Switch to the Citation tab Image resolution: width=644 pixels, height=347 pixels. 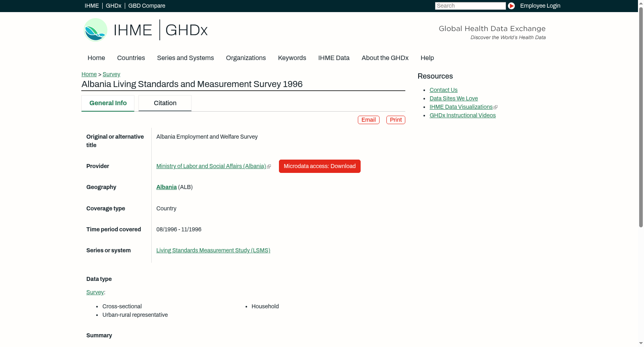(x=165, y=103)
